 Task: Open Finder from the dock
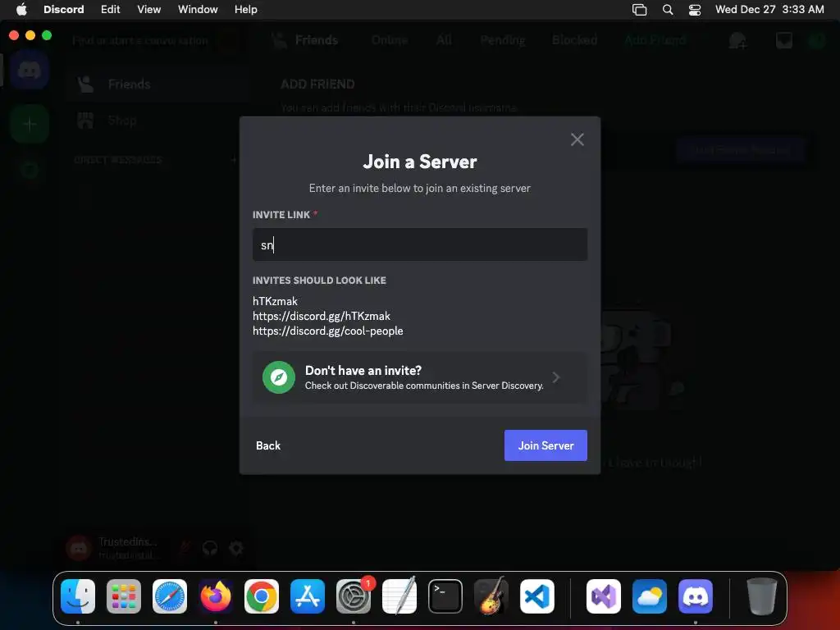[x=78, y=596]
